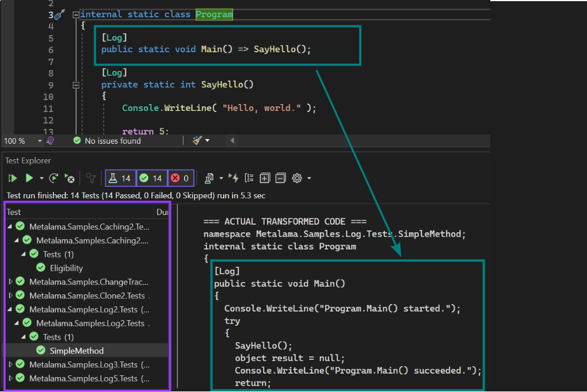
Task: Open the Run button dropdown arrow
Action: pos(41,178)
